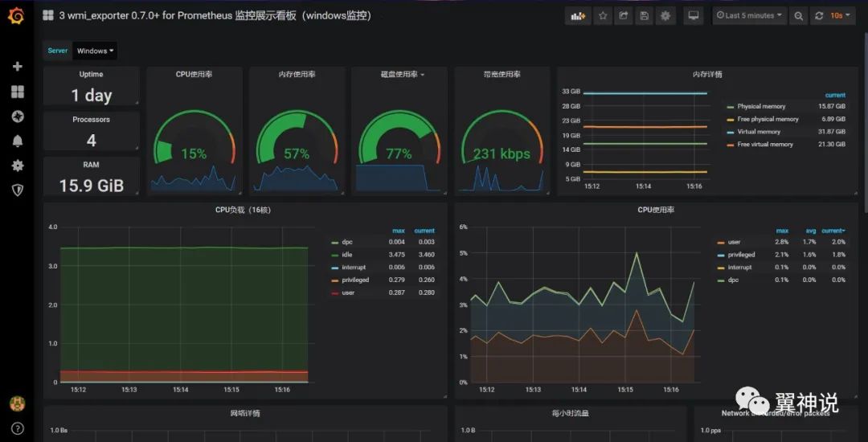Click the Share dashboard icon

click(624, 16)
